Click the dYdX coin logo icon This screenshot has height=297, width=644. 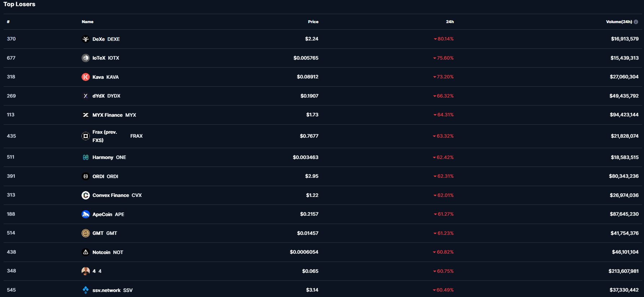pos(86,96)
